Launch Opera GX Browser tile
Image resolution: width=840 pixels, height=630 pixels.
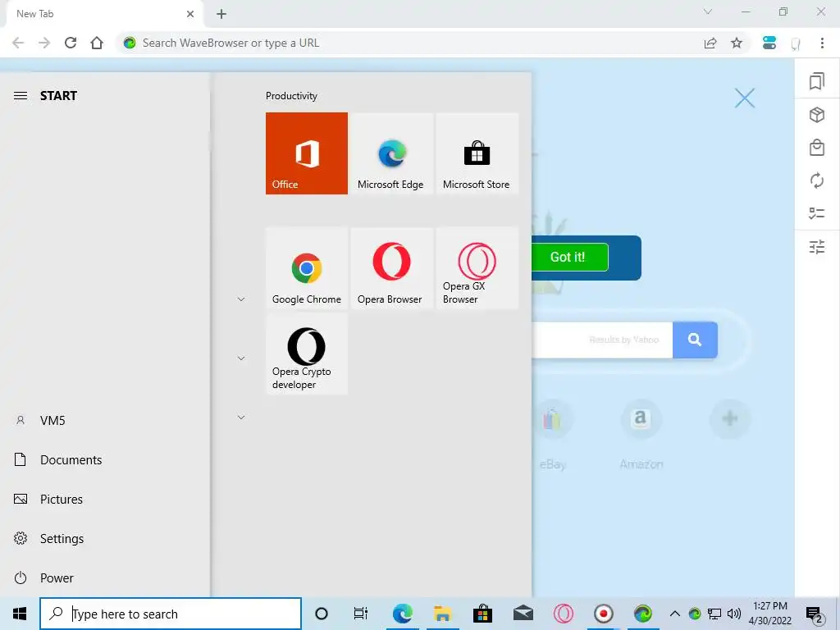point(477,268)
